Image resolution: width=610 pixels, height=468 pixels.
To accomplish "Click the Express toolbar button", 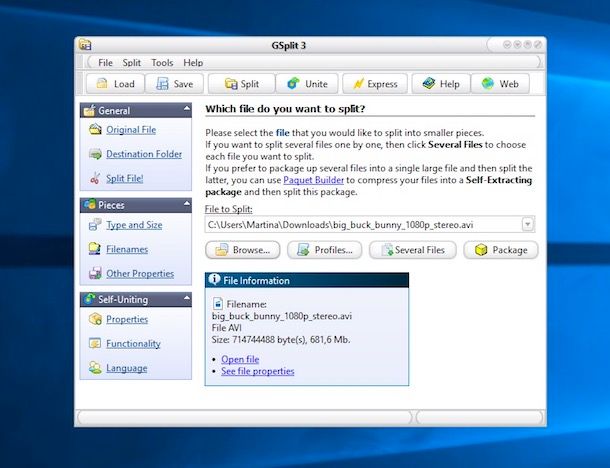I will [x=375, y=84].
